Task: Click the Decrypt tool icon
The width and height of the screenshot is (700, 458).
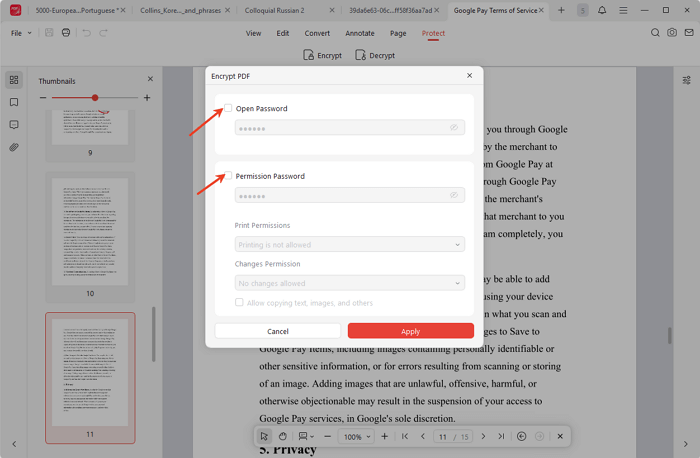Action: (375, 56)
